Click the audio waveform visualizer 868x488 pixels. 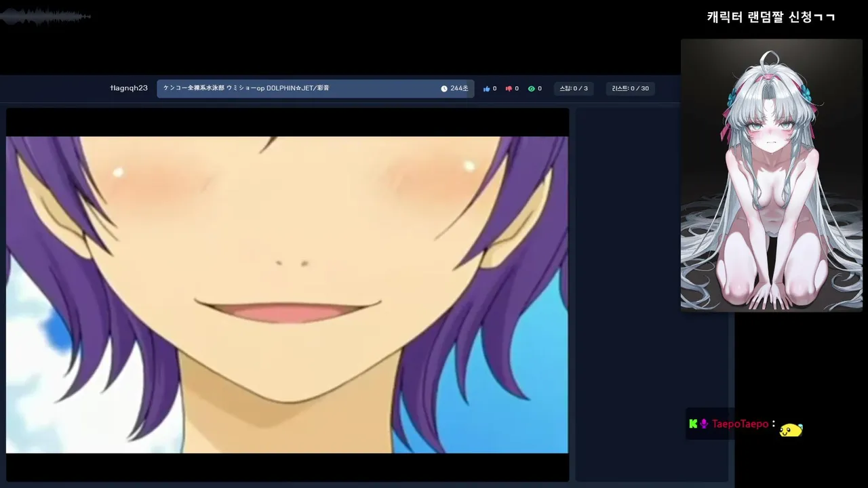[x=45, y=16]
